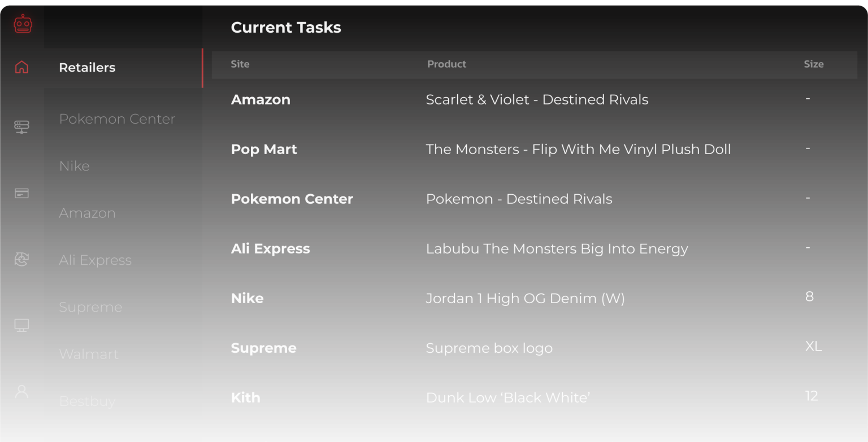
Task: Click the billing card icon
Action: pos(21,193)
